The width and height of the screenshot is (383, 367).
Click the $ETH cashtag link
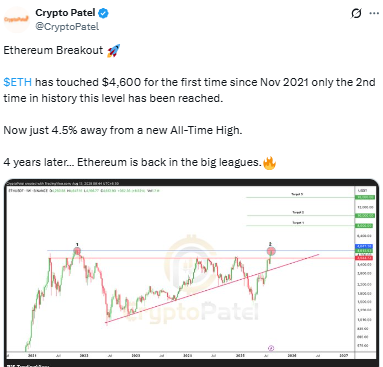pyautogui.click(x=18, y=82)
